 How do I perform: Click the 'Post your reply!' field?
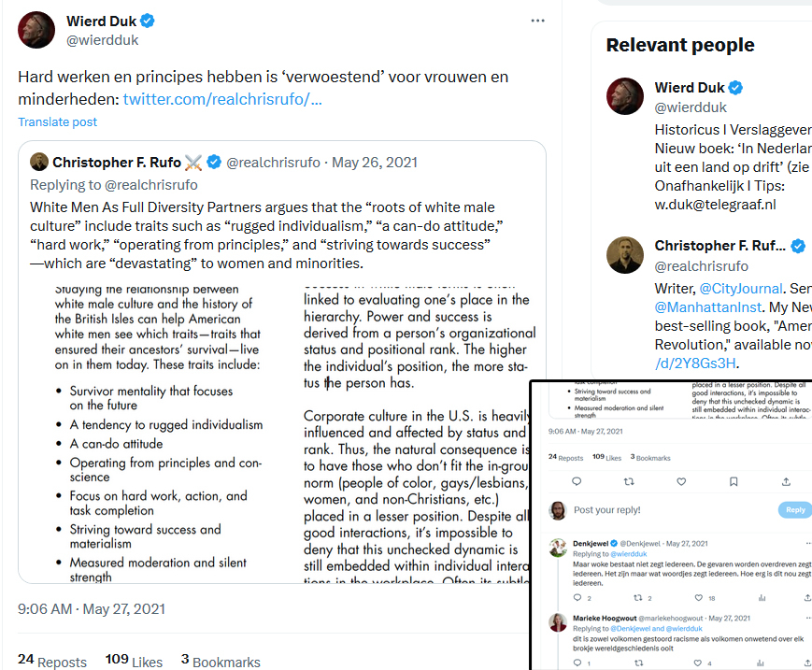pos(654,510)
